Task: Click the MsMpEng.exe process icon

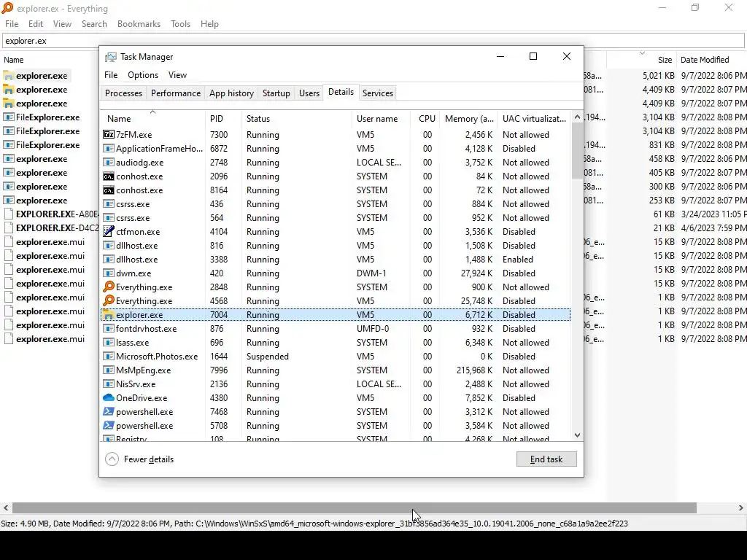Action: [x=109, y=370]
